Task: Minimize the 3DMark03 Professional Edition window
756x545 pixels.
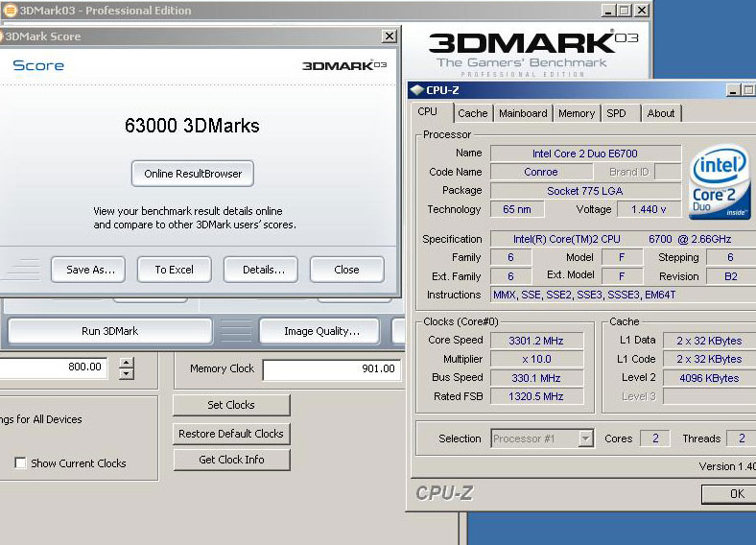Action: point(609,11)
